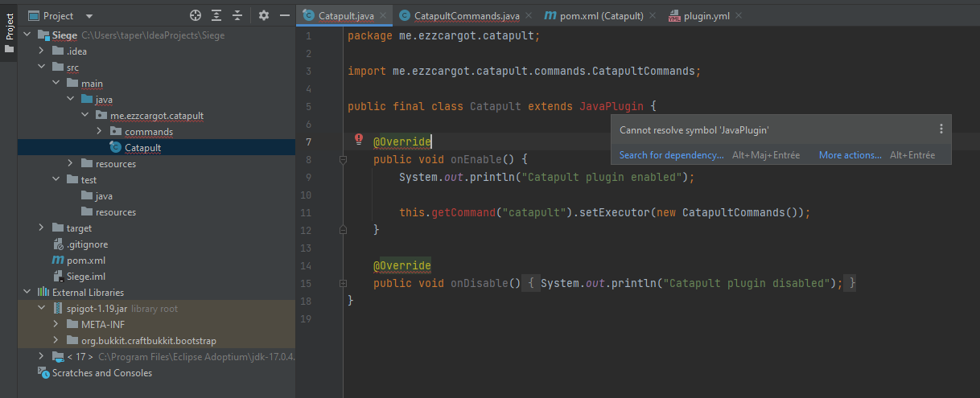The height and width of the screenshot is (398, 980).
Task: Switch to plugin.yml tab
Action: tap(707, 15)
